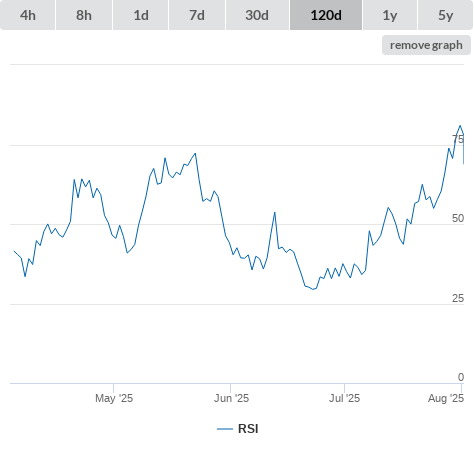Click the active 120d range tab
The width and height of the screenshot is (474, 455).
pyautogui.click(x=326, y=15)
